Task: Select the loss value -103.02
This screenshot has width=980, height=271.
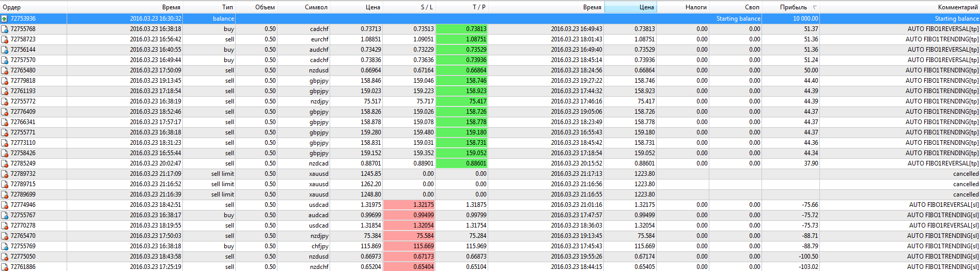Action: point(808,267)
